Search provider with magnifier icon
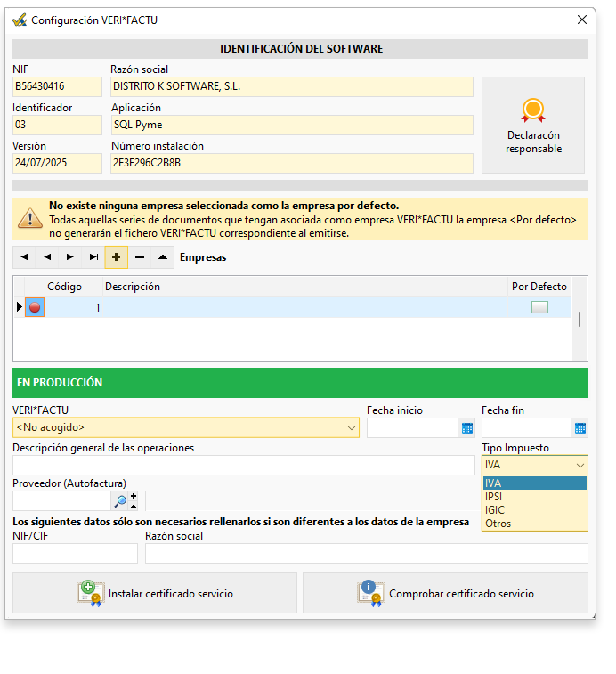 click(x=120, y=501)
